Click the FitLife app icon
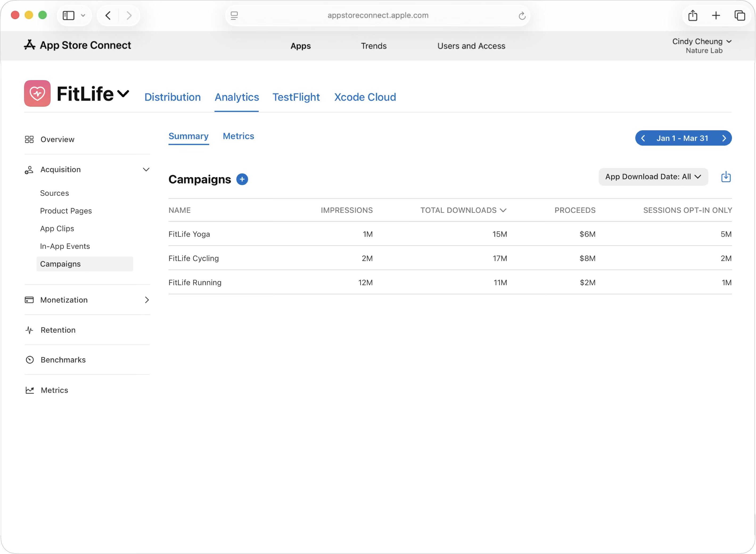 click(x=37, y=93)
